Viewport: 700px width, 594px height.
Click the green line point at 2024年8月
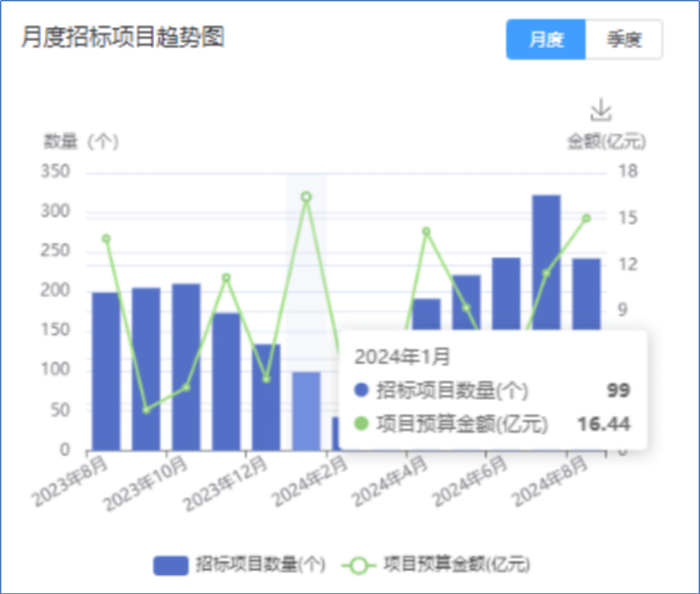pos(586,218)
